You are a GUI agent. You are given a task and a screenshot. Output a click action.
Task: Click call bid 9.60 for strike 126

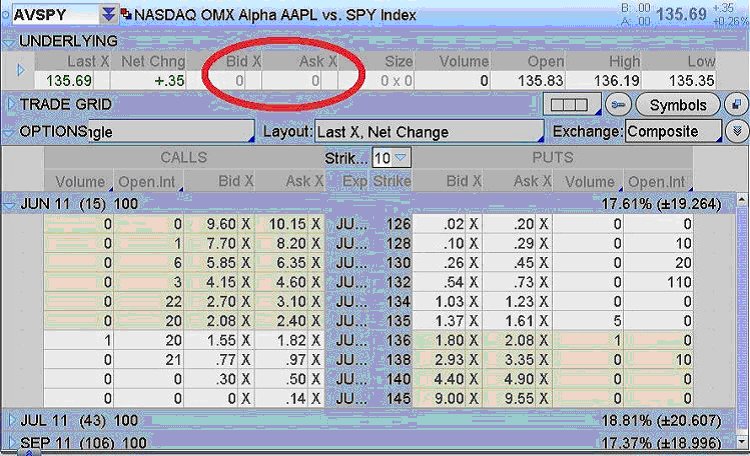click(221, 224)
